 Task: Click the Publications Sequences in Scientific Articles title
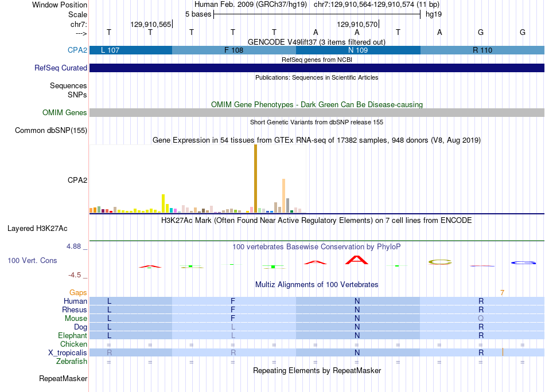pos(317,77)
